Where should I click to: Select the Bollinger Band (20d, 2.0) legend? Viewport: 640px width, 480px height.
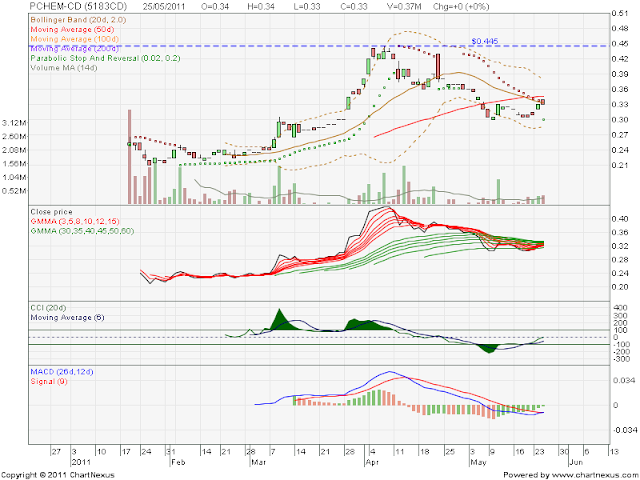(x=78, y=20)
